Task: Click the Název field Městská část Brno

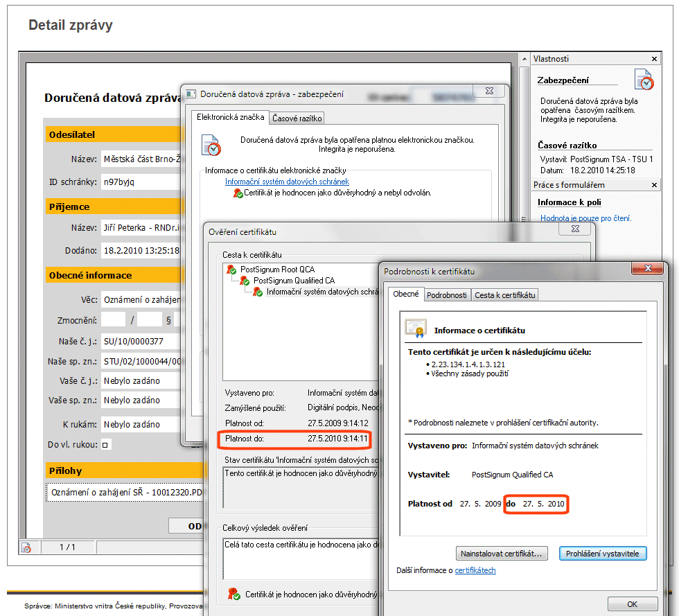Action: coord(141,159)
